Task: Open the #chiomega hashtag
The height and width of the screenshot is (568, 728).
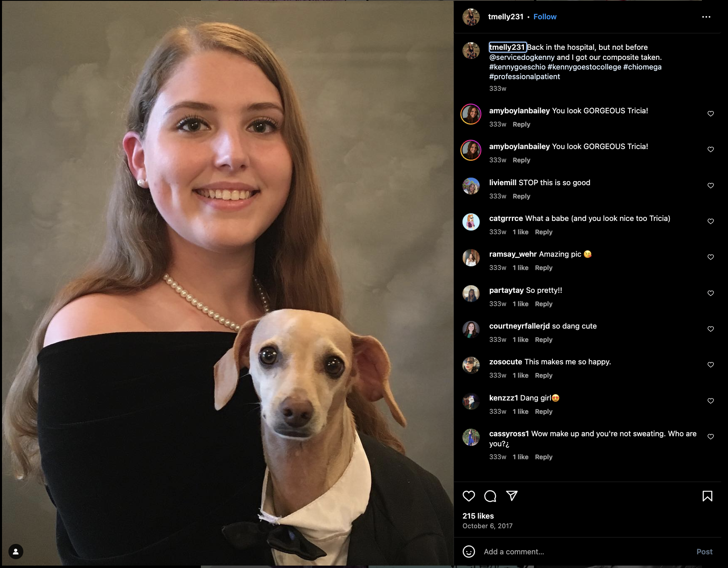Action: (642, 67)
